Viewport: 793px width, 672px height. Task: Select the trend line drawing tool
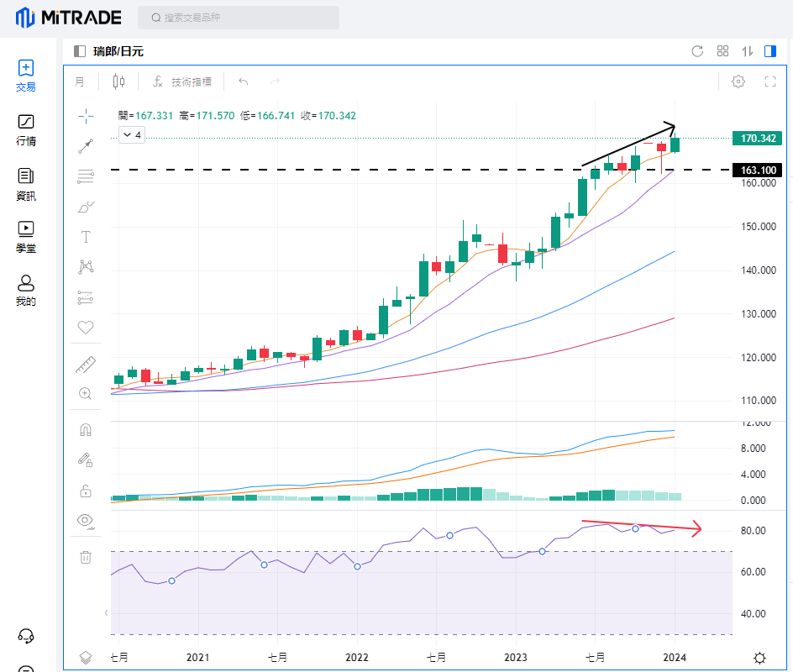tap(86, 146)
